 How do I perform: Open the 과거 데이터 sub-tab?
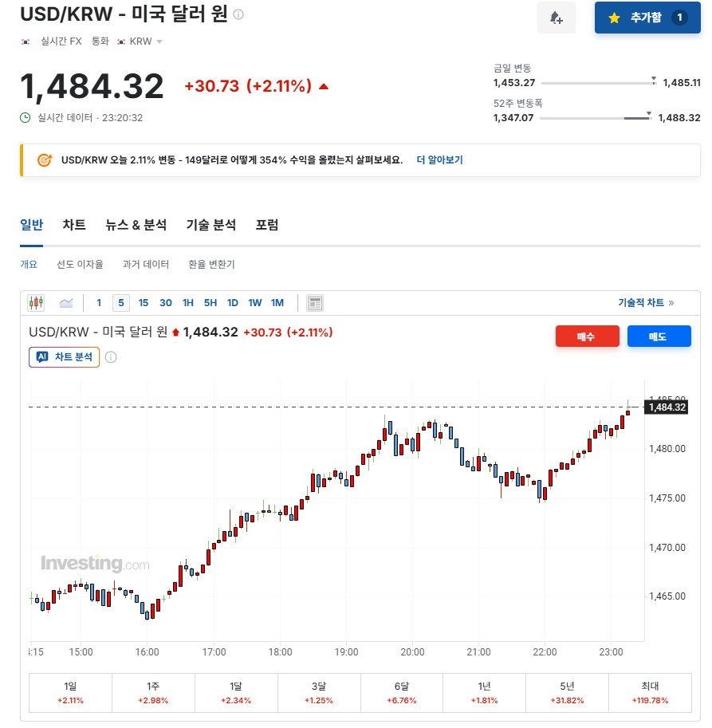tap(145, 264)
